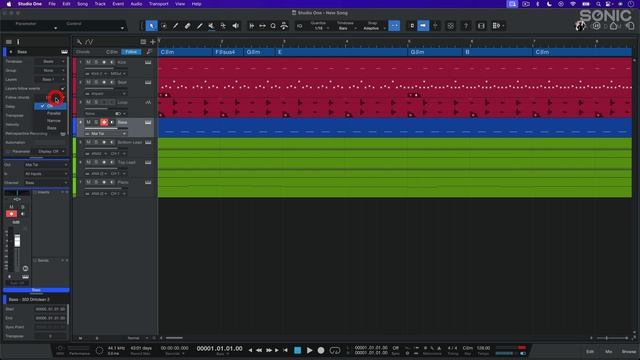
Task: Click the Bass track volume slider
Action: 106,128
